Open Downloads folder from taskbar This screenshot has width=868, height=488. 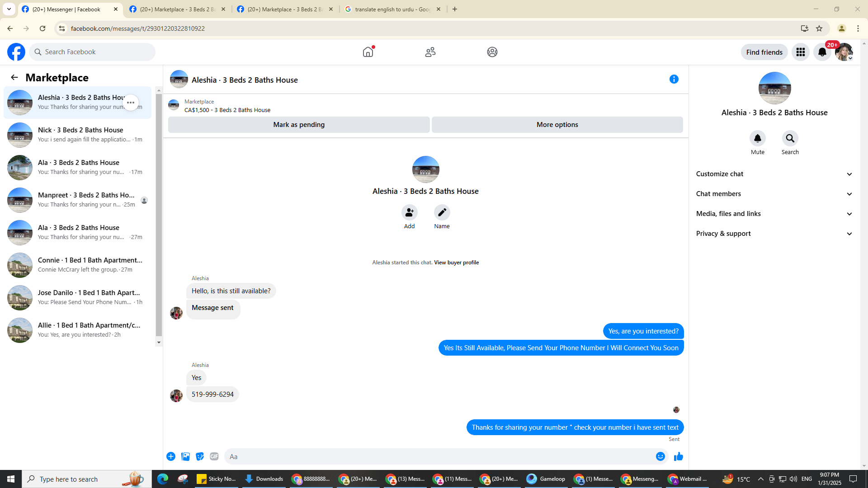[x=264, y=479]
